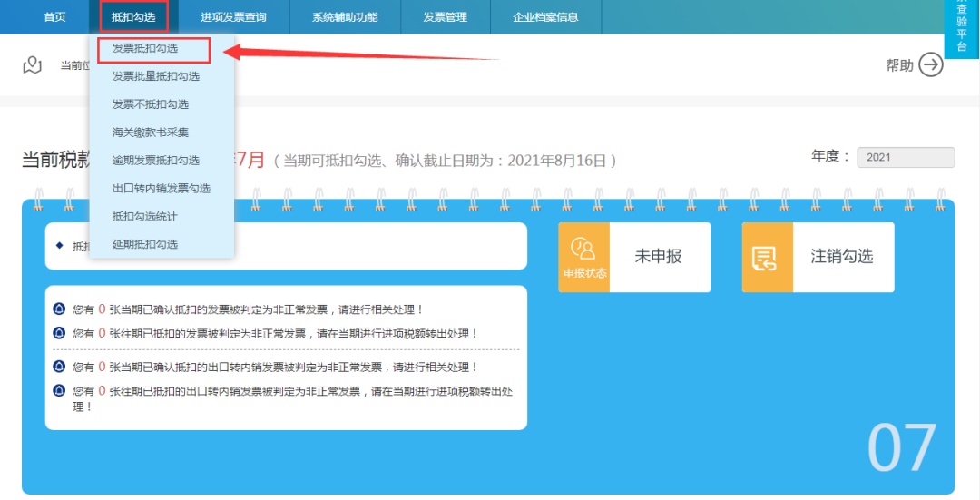The image size is (980, 500).
Task: Expand the 进项发票查询 menu
Action: click(233, 17)
